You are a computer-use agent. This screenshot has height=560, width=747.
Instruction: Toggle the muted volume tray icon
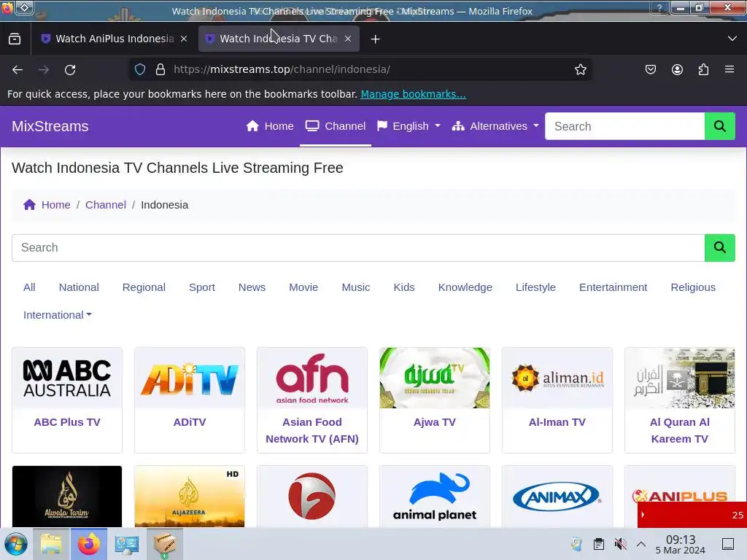620,544
